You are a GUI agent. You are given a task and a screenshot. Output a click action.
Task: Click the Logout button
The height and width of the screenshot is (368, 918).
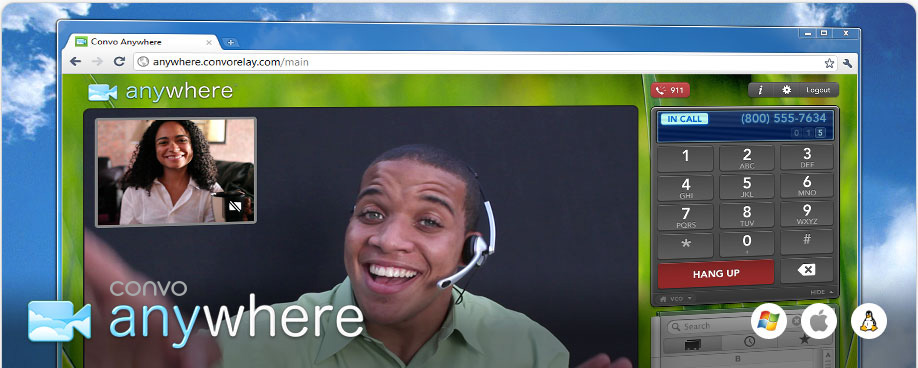pos(818,90)
